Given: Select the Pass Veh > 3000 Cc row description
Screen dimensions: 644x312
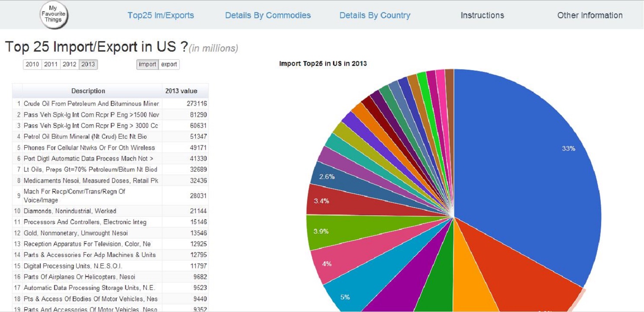Looking at the screenshot, I should 92,126.
